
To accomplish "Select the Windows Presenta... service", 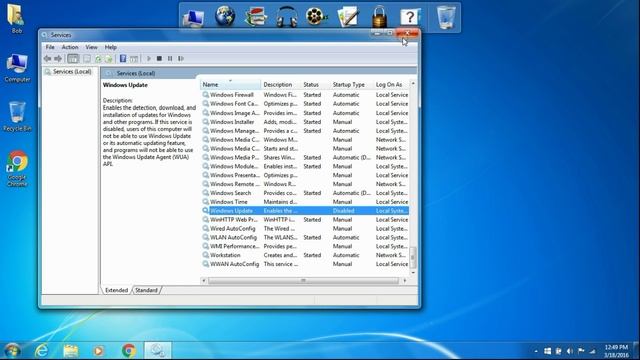I will (305, 175).
